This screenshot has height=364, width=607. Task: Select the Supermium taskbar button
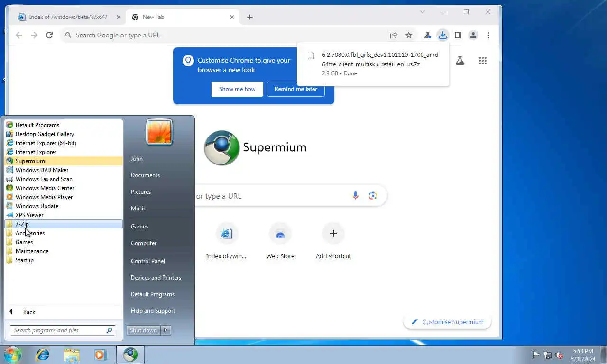coord(130,354)
